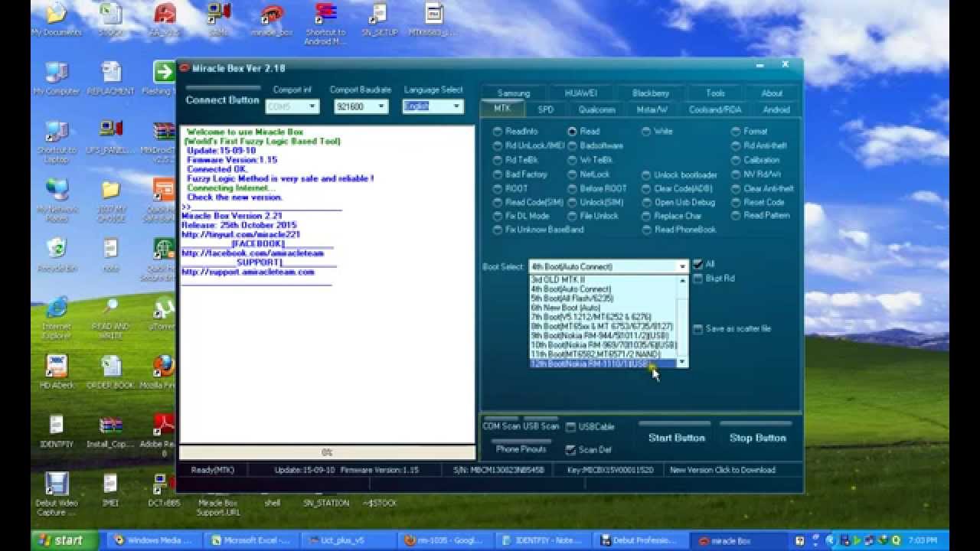Switch to the Samsung tab
Screen dimensions: 980x551
(x=514, y=93)
